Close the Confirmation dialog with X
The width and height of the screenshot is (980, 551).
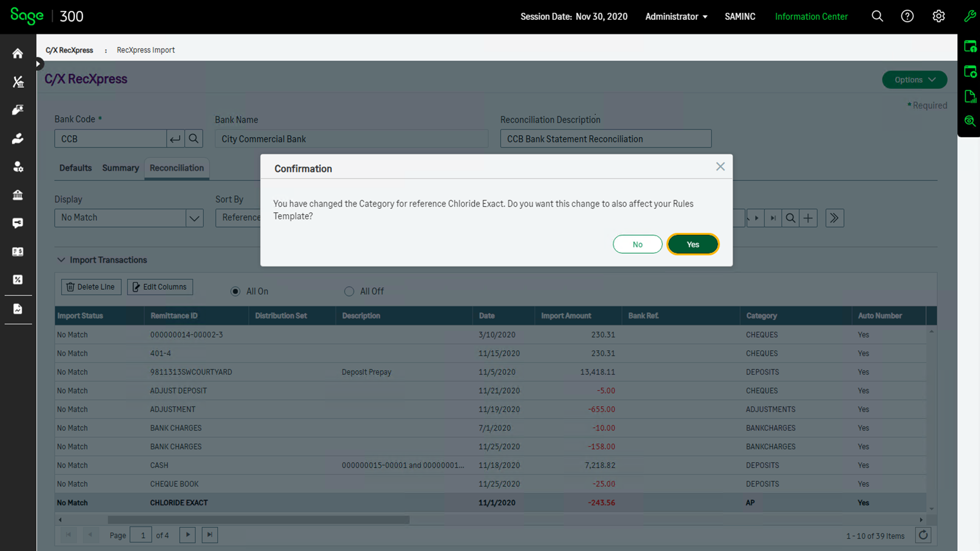(720, 167)
